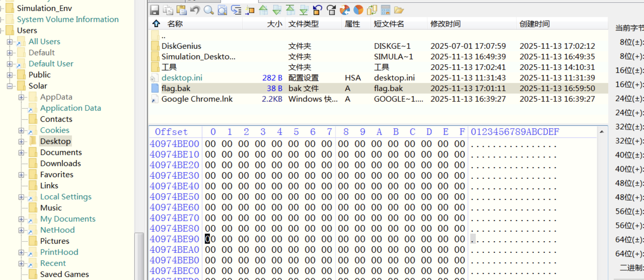Click the 文件类型 column header

(303, 24)
